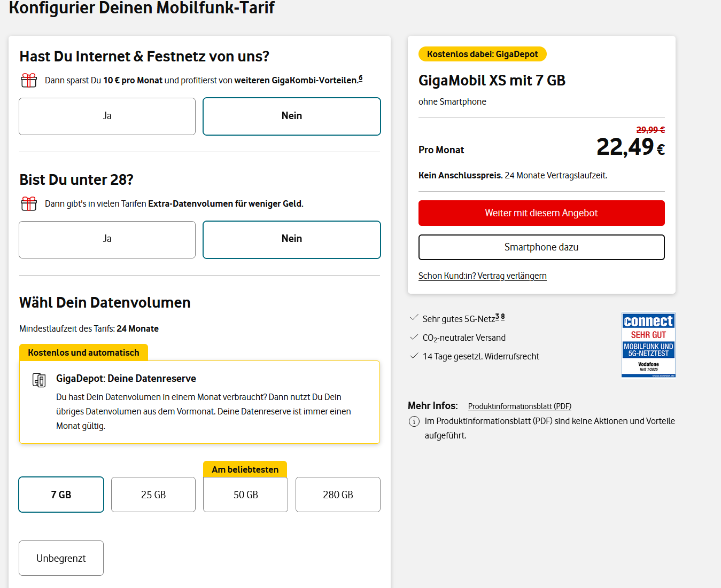Click the Sehr gutes 5G-Netz text
Viewport: 721px width, 588px height.
pyautogui.click(x=459, y=319)
